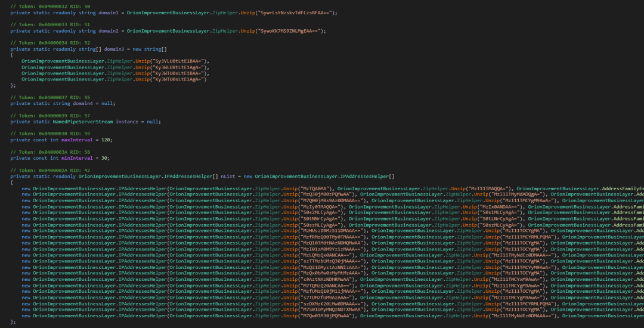Viewport: 644px width, 328px height.
Task: Click the string "MzfRMzQ00TMy0TMAAA=="
Action: click(x=331, y=237)
